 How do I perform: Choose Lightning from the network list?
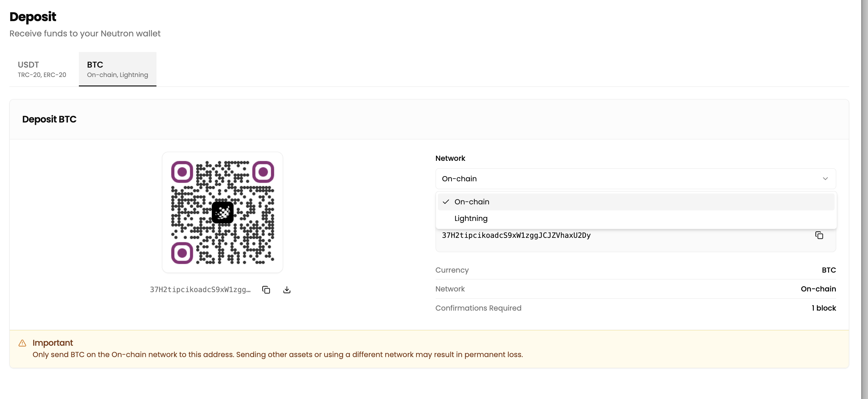tap(471, 218)
